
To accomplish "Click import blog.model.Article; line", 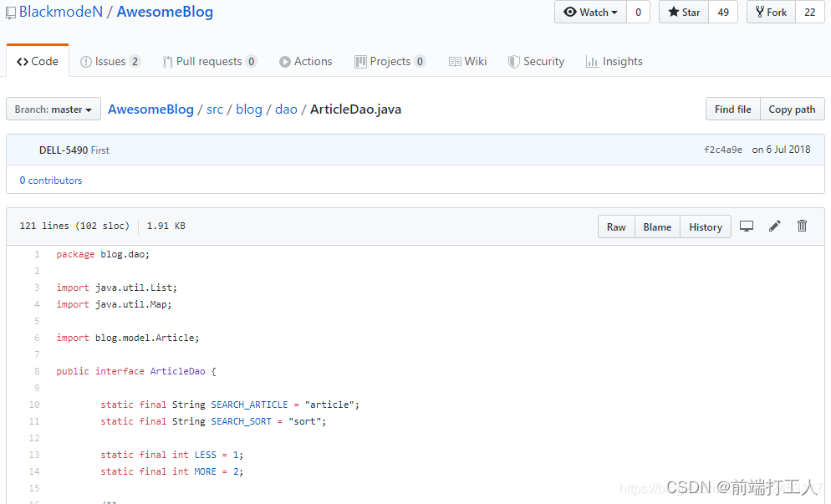I will (128, 338).
